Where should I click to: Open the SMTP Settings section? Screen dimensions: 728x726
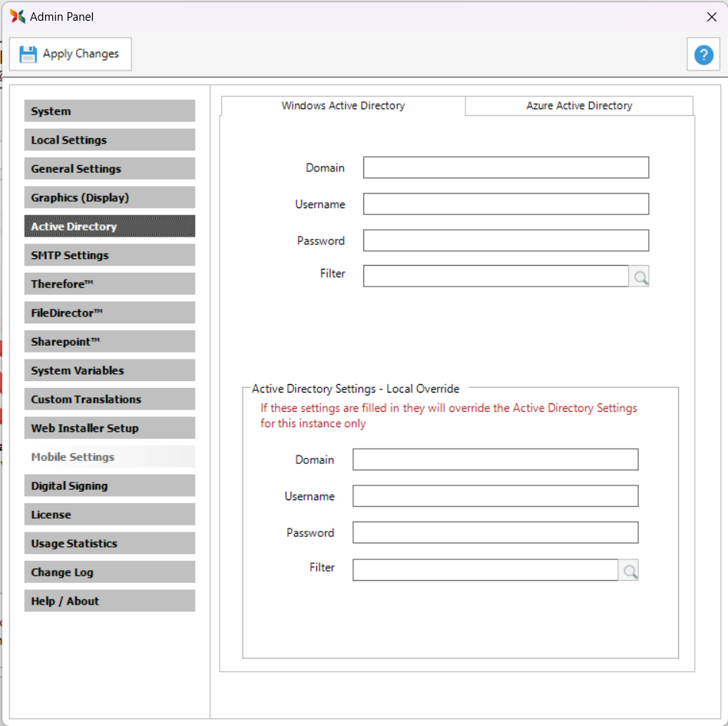click(109, 255)
